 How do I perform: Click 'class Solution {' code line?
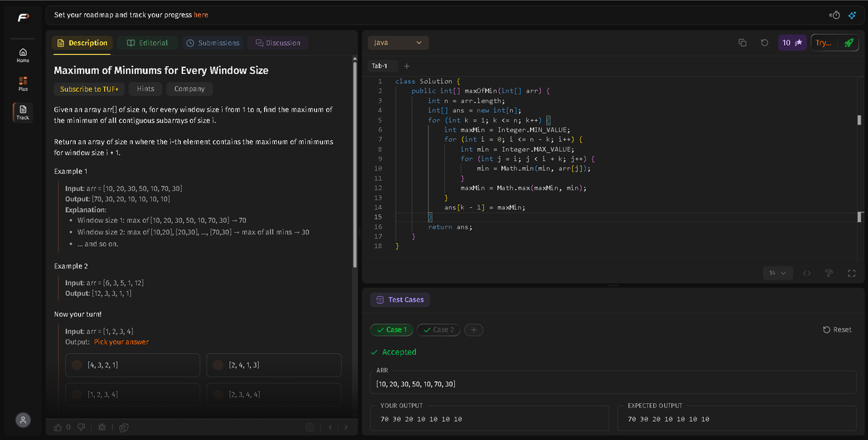pyautogui.click(x=427, y=81)
